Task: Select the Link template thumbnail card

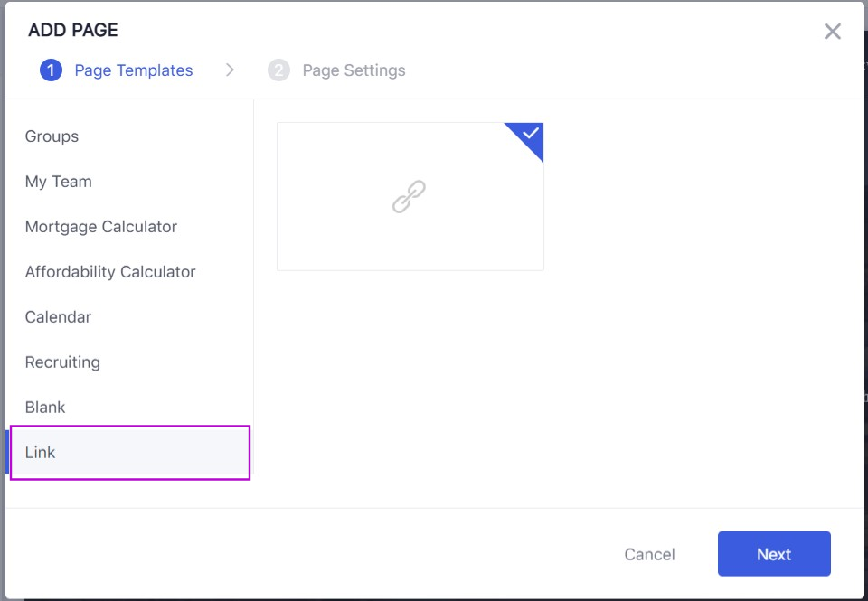Action: click(410, 196)
